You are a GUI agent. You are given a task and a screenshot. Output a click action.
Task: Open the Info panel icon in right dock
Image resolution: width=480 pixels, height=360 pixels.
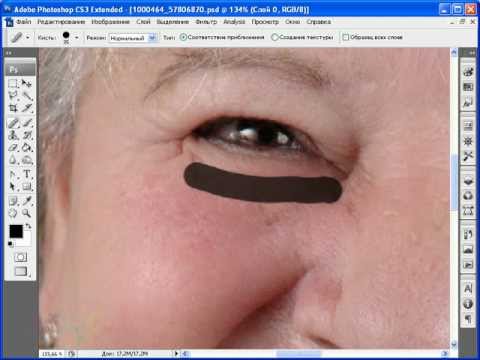point(468,304)
